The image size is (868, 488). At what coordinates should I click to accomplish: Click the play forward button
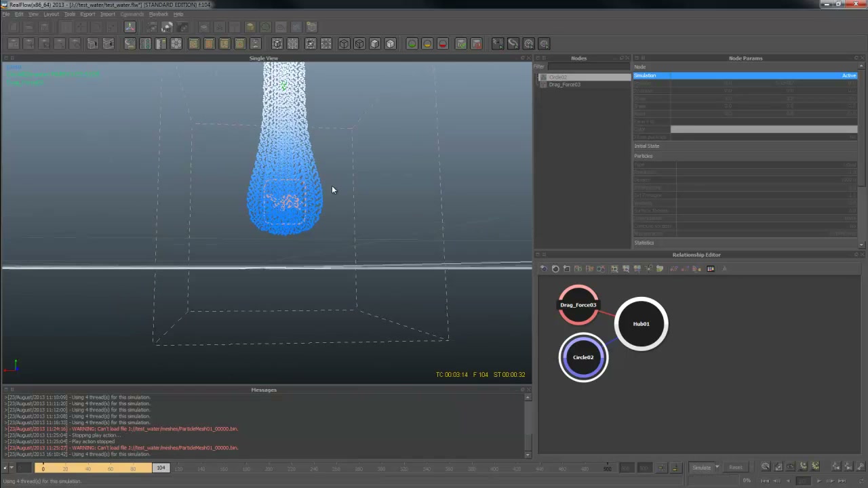pos(818,481)
